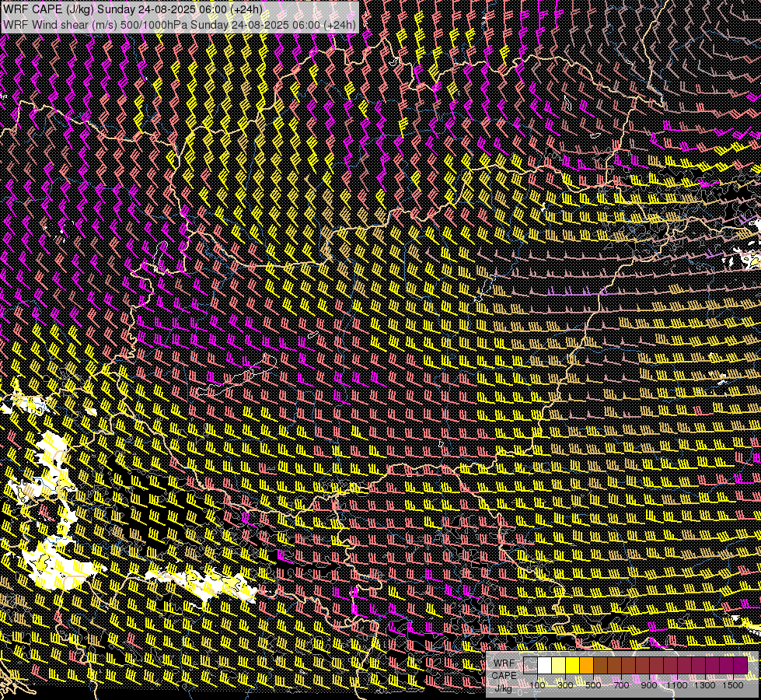This screenshot has width=761, height=700.
Task: Click the 900 legend value
Action: 649,685
